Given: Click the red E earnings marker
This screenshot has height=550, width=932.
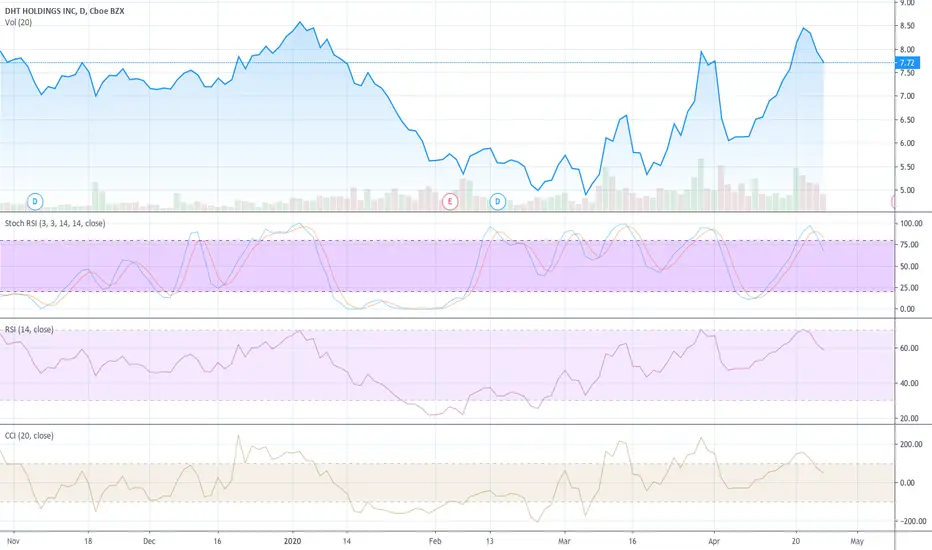Looking at the screenshot, I should point(450,202).
